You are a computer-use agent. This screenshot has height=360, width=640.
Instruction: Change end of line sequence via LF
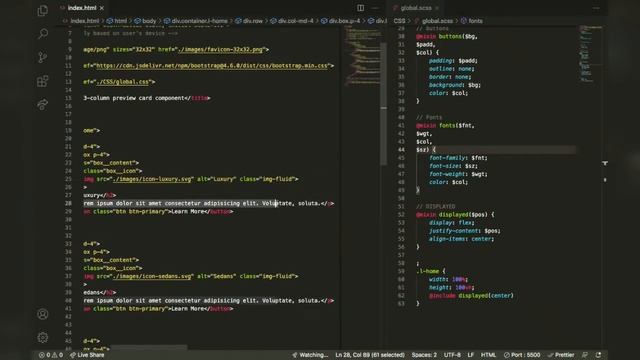[x=471, y=355]
